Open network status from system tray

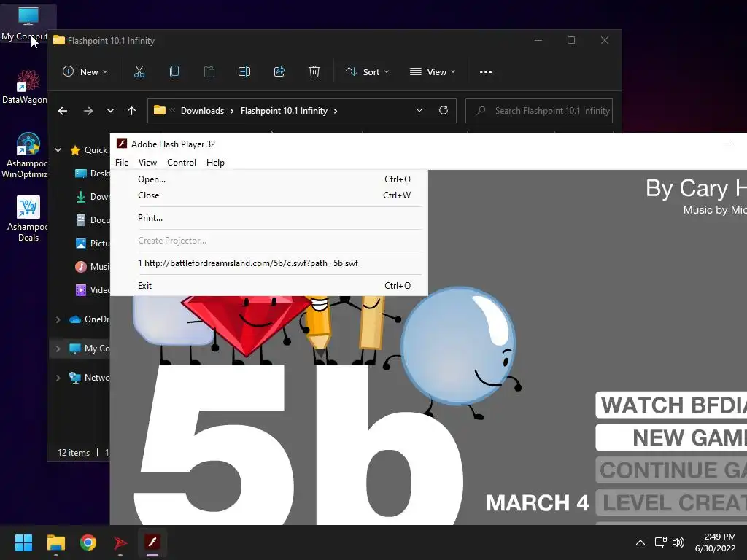(660, 542)
